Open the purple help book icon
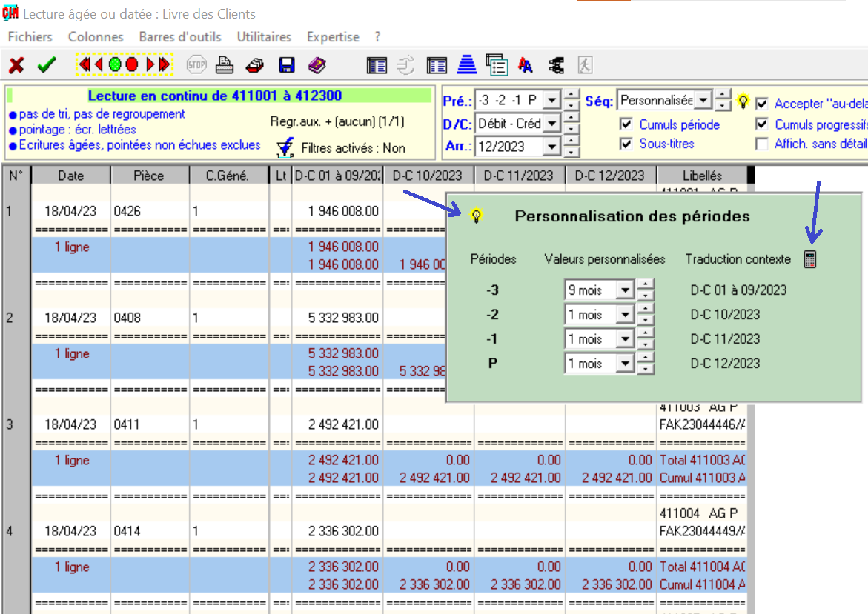The width and height of the screenshot is (868, 614). point(317,65)
